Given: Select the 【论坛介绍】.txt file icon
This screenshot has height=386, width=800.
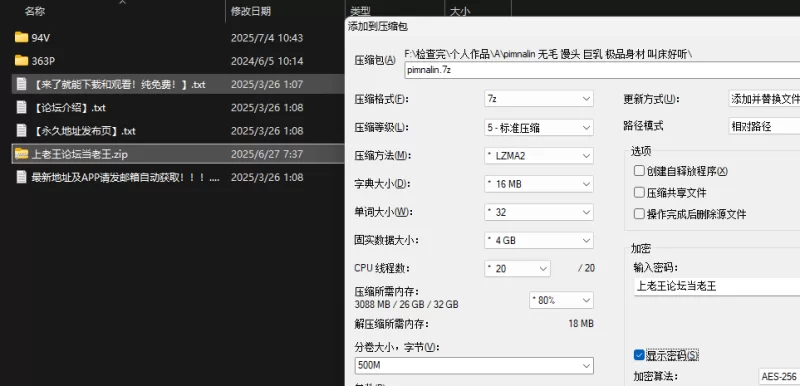Looking at the screenshot, I should coord(21,107).
